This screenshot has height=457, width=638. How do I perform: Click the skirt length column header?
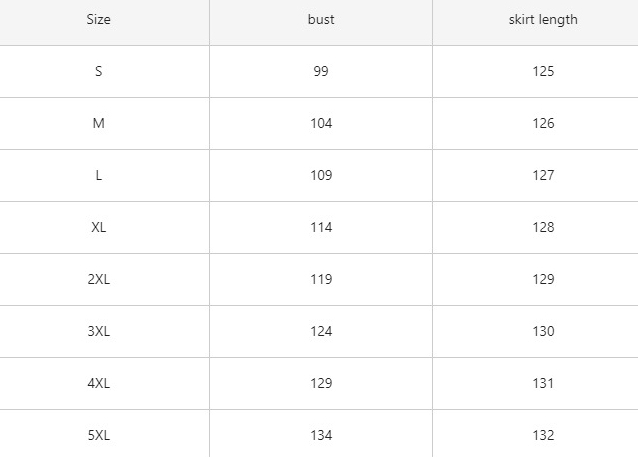point(543,20)
